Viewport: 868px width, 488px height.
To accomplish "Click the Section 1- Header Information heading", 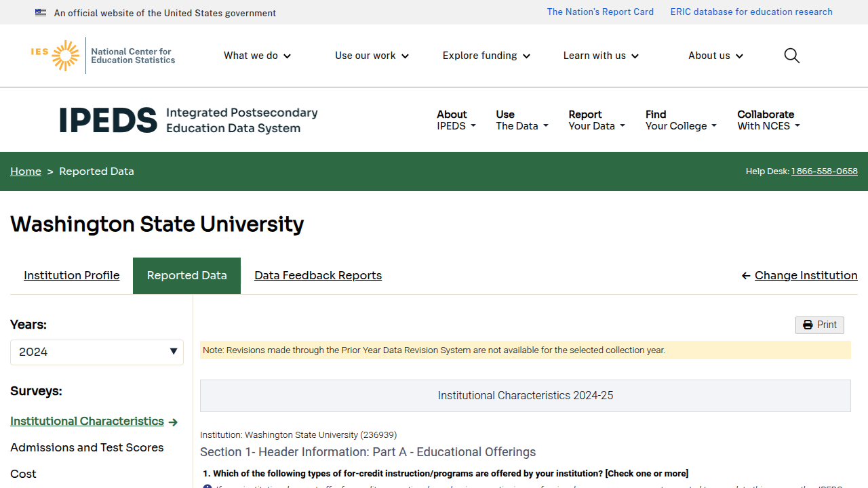I will coord(368,452).
